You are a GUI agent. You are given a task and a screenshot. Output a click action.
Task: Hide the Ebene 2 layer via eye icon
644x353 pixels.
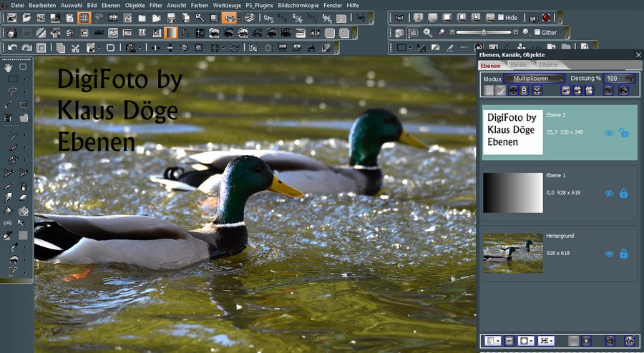coord(609,133)
